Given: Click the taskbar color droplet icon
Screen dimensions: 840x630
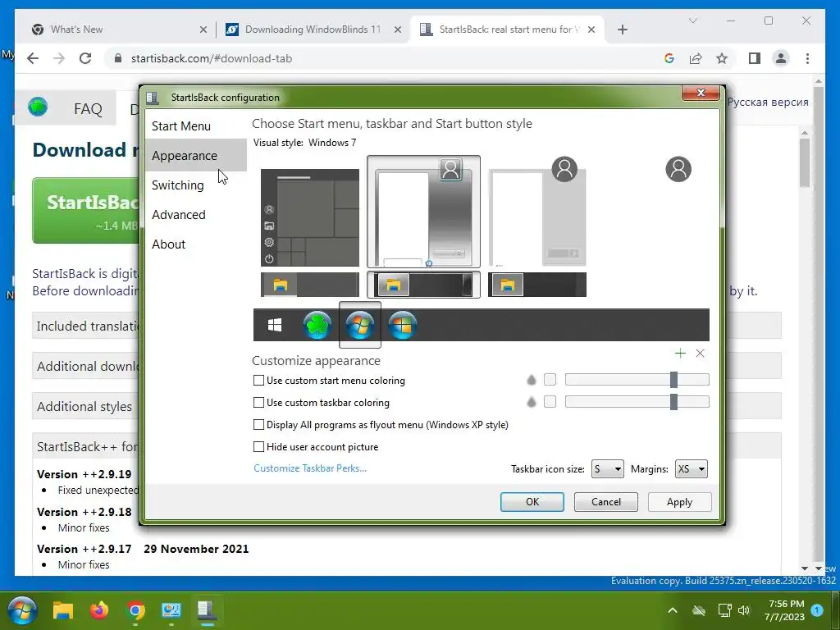Looking at the screenshot, I should 531,402.
